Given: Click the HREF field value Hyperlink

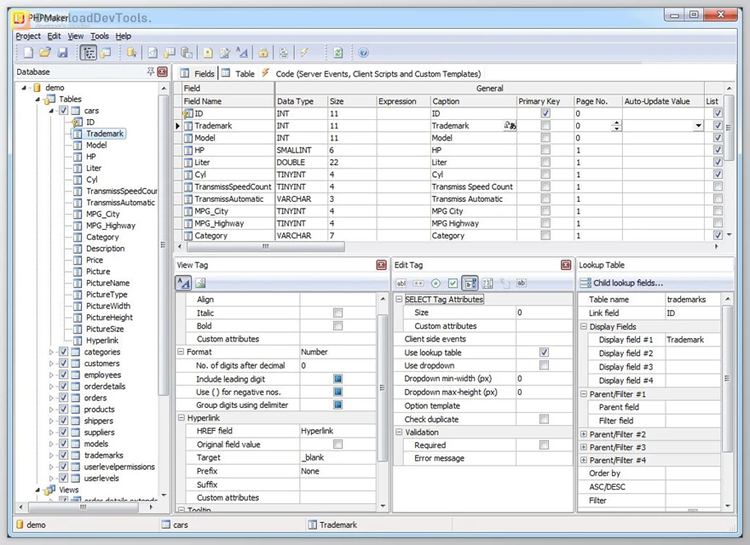Looking at the screenshot, I should pyautogui.click(x=317, y=431).
